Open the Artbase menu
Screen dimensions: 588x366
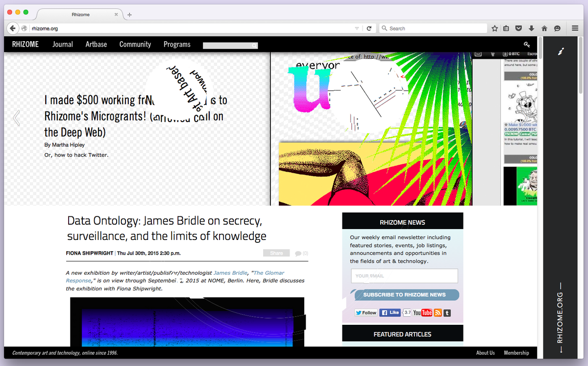(96, 44)
